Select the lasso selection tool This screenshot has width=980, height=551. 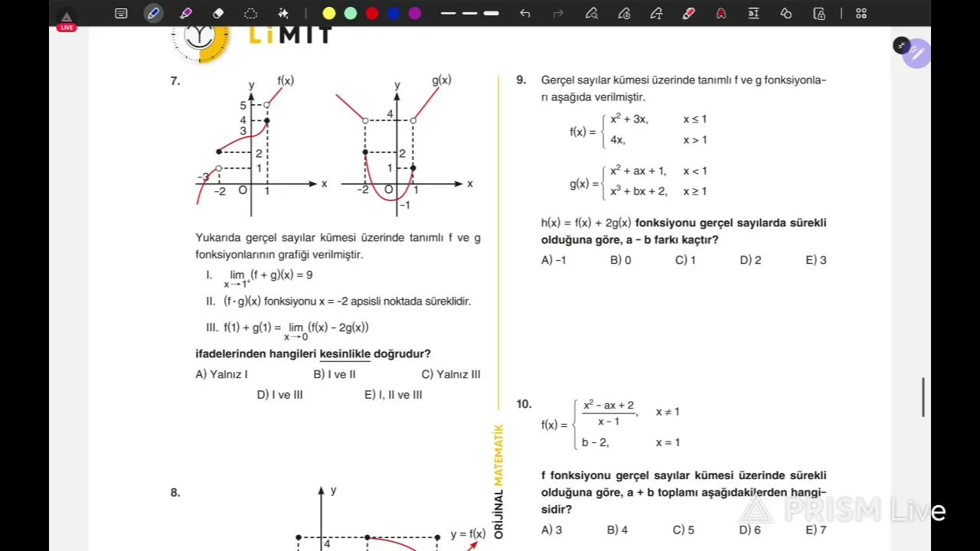pos(250,13)
